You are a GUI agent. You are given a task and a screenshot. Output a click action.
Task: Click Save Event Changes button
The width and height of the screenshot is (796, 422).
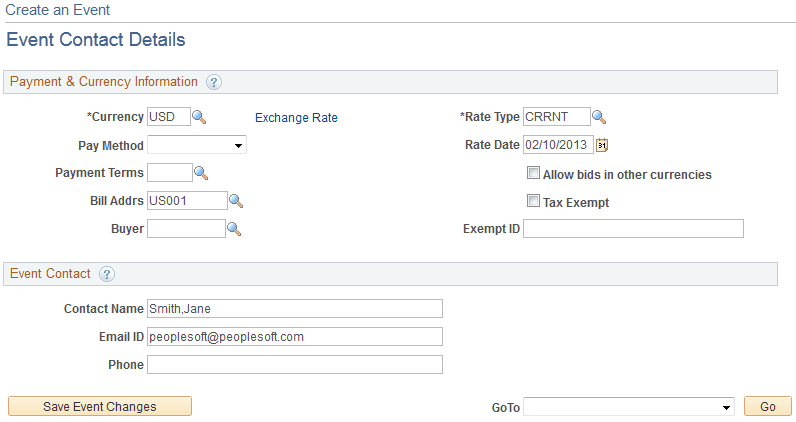coord(100,406)
